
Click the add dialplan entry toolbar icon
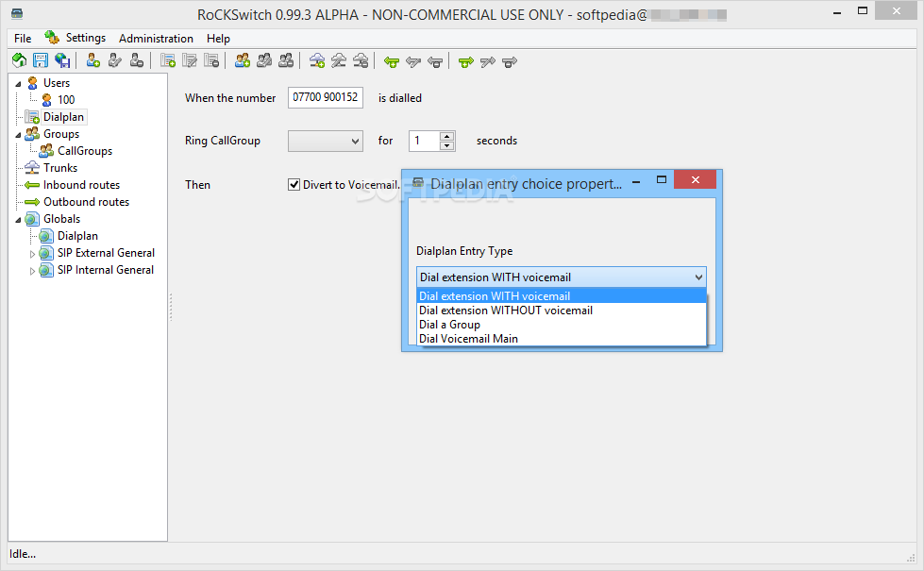pos(168,60)
